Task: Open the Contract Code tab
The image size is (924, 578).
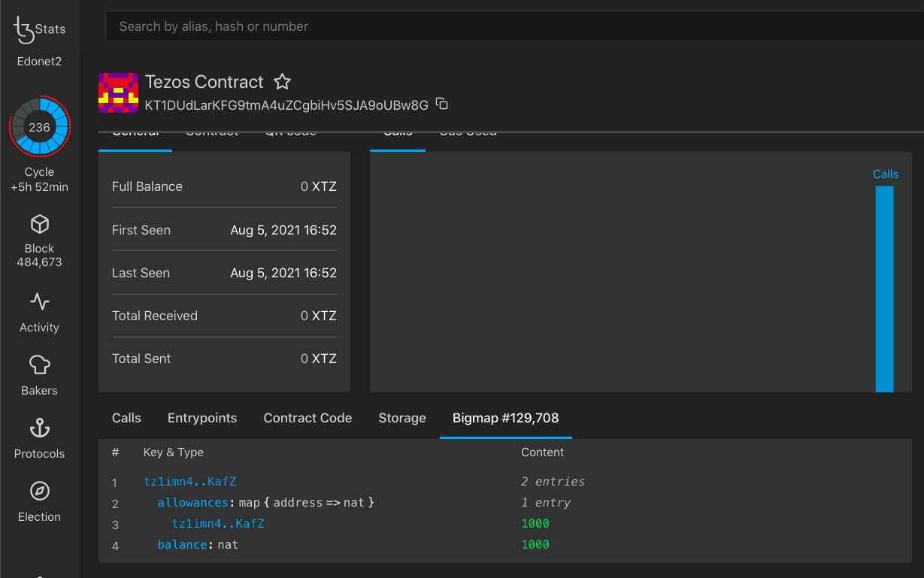Action: point(307,419)
